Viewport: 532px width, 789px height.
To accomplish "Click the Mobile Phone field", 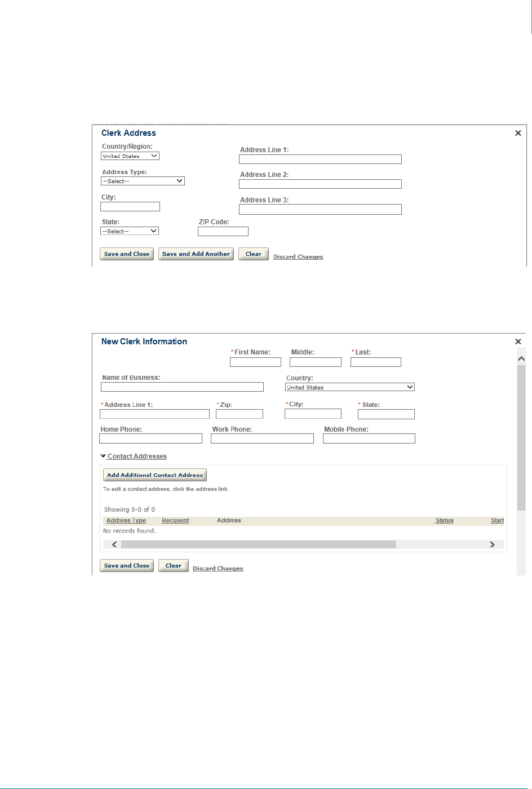I will (369, 438).
